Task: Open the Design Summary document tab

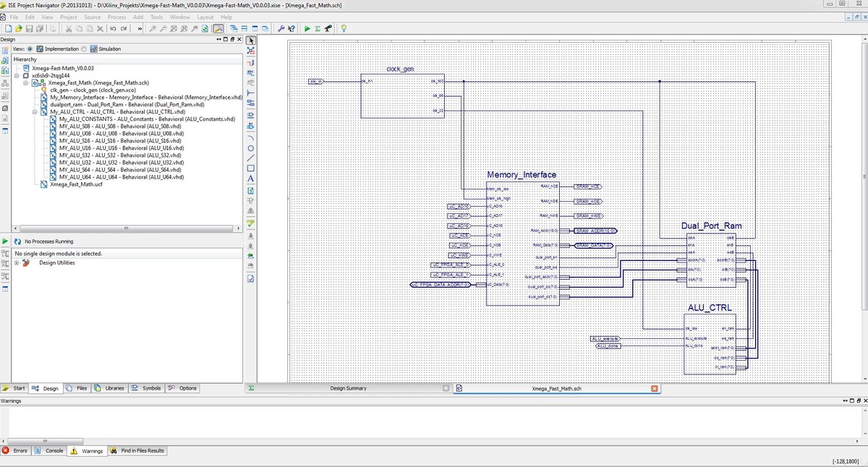Action: click(349, 388)
